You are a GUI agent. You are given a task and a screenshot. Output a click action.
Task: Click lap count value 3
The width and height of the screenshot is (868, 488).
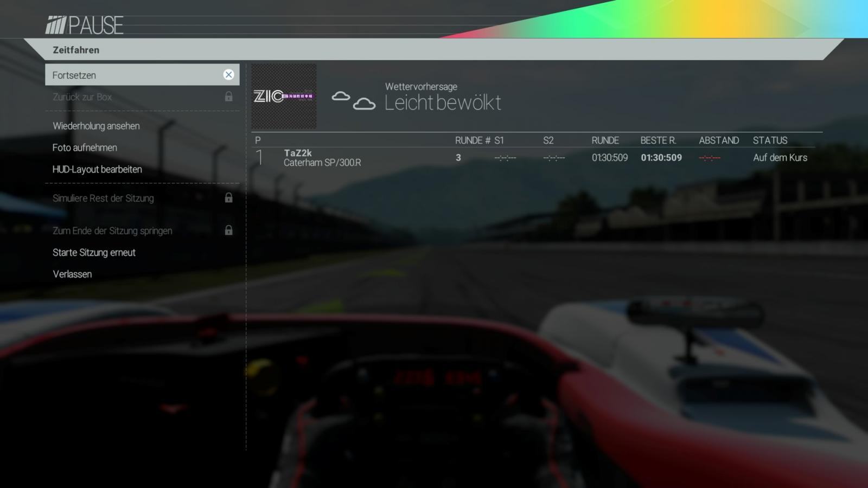[458, 158]
